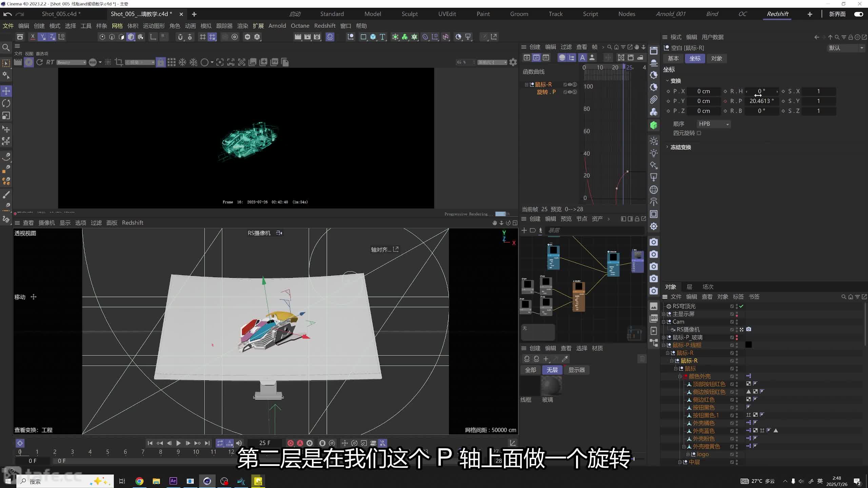Click the 轴对齐 button in the viewport

click(x=384, y=250)
